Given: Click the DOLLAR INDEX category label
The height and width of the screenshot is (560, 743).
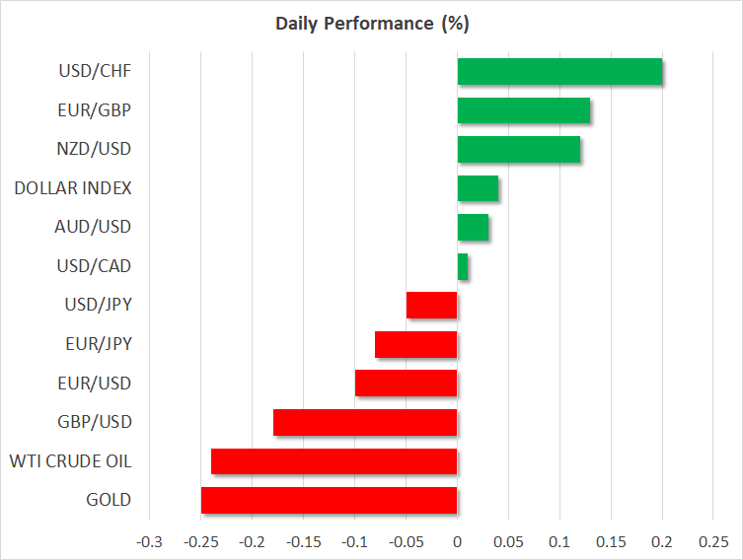Looking at the screenshot, I should click(73, 188).
